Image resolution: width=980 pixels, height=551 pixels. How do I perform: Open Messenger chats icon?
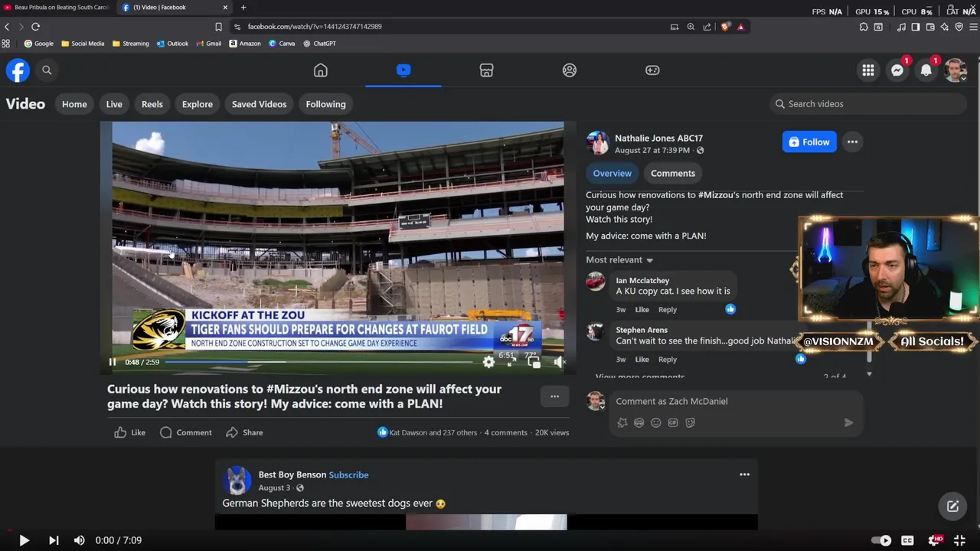coord(897,70)
